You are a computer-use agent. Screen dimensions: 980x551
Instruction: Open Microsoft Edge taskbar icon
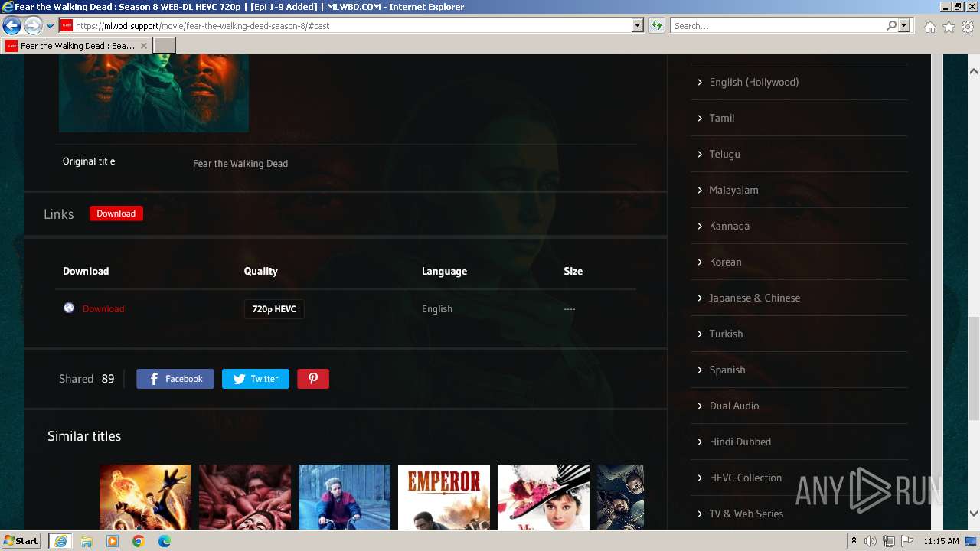click(165, 541)
